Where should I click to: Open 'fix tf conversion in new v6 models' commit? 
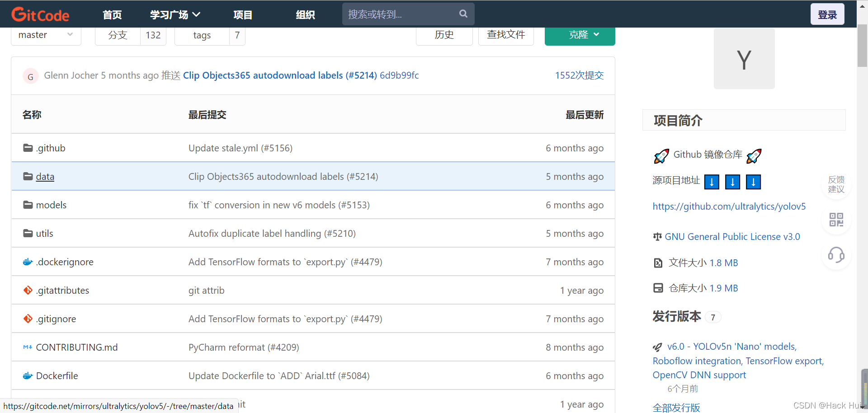pos(279,205)
